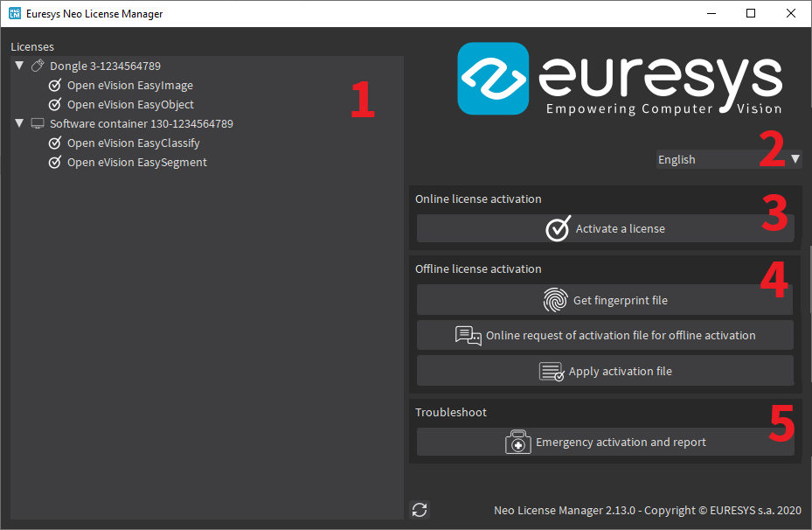The width and height of the screenshot is (812, 530).
Task: Click the refresh icon at bottom left
Action: 419,510
